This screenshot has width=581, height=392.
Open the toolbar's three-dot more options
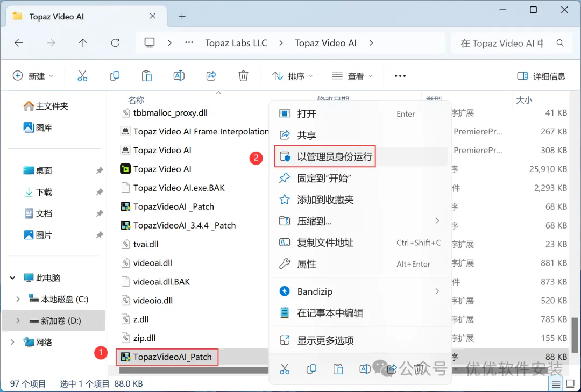[x=400, y=76]
